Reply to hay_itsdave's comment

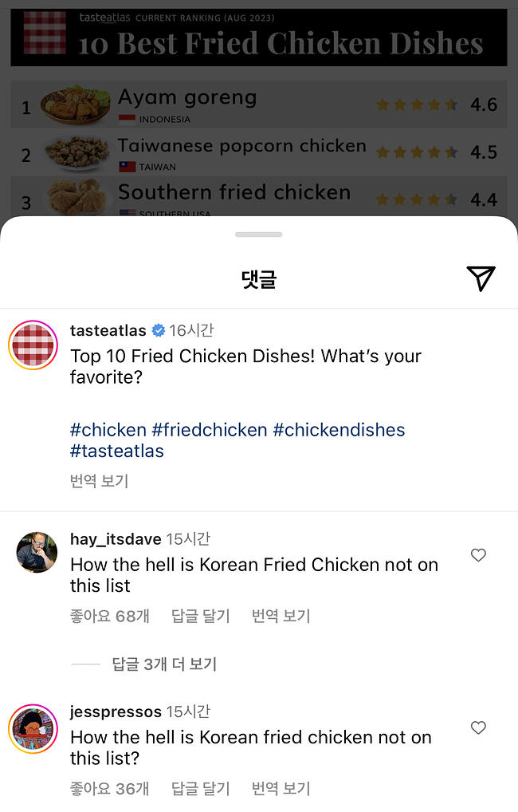coord(200,616)
